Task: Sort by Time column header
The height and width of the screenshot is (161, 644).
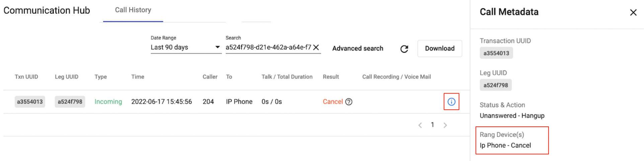Action: [x=138, y=77]
